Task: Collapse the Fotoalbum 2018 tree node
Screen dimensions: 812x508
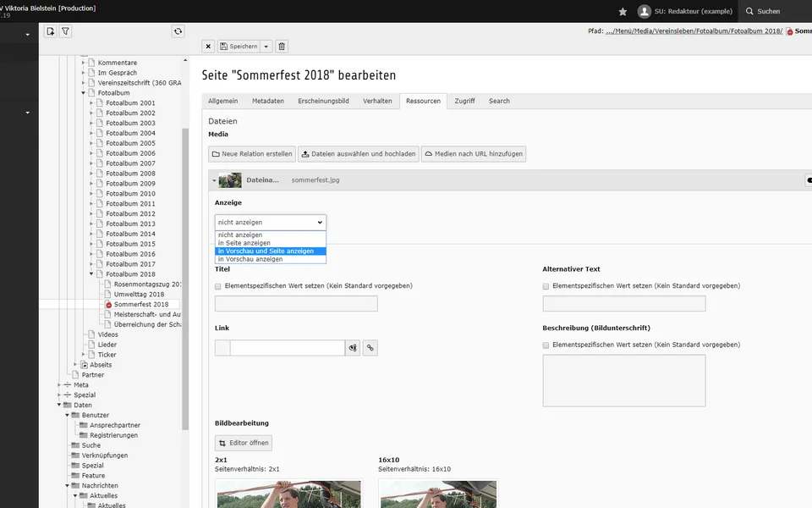Action: [x=91, y=274]
